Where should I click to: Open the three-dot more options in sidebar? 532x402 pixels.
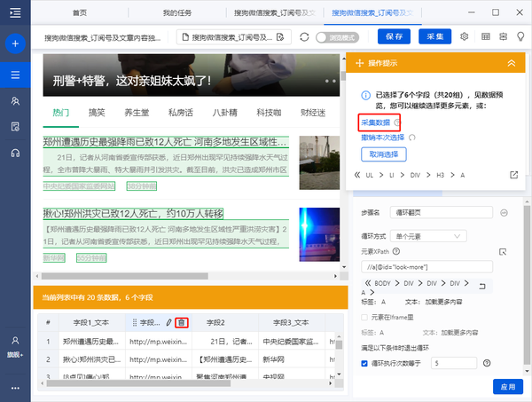pos(15,388)
